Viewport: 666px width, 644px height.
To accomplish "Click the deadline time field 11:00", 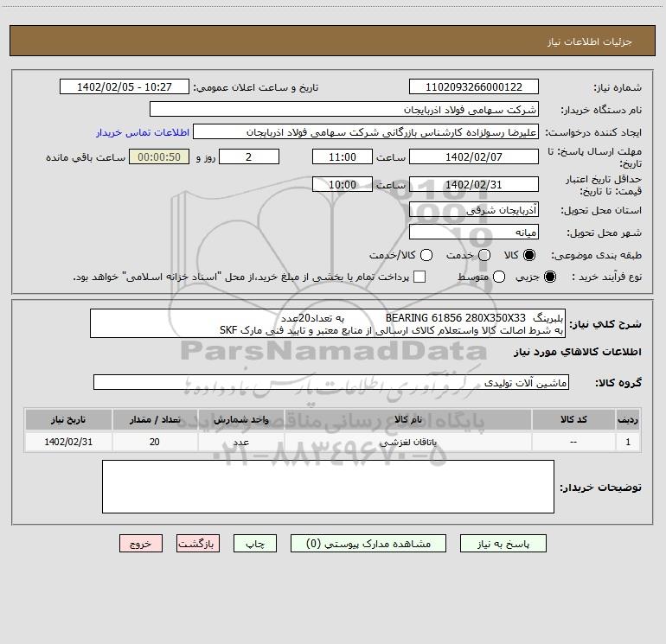I will click(x=343, y=156).
